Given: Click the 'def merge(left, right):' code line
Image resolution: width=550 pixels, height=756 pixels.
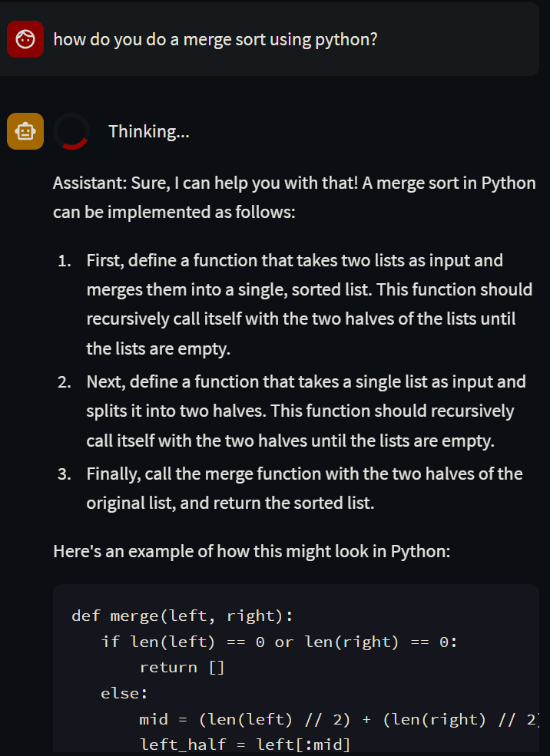Looking at the screenshot, I should click(x=182, y=616).
